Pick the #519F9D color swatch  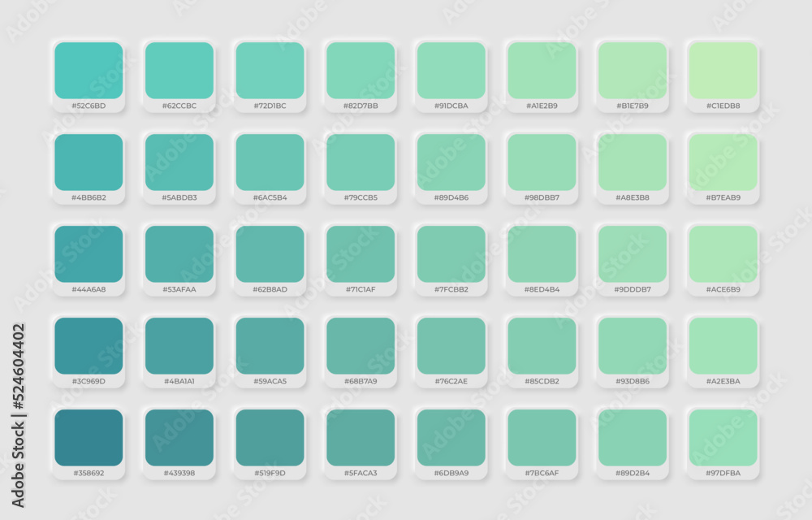[x=270, y=437]
